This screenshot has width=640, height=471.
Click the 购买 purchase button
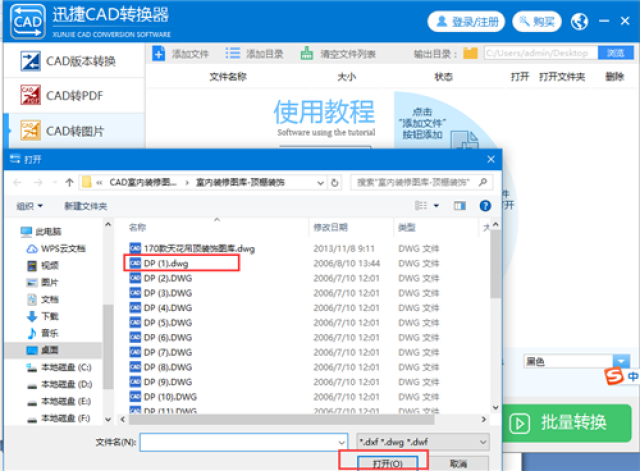point(537,21)
